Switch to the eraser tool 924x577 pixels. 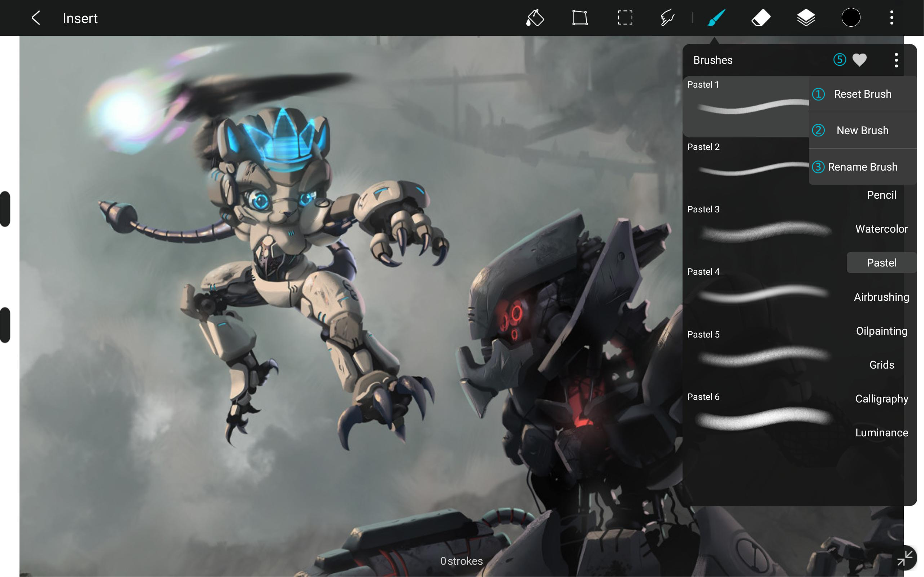(760, 18)
